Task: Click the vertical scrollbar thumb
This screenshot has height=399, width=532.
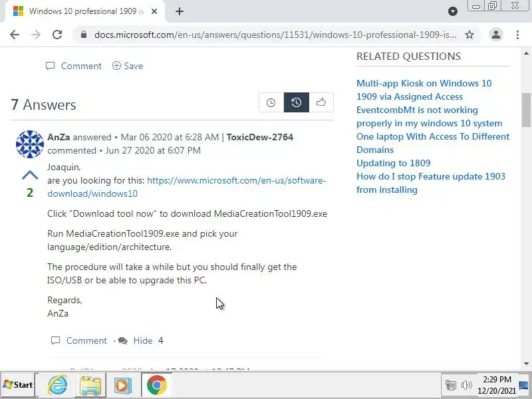Action: [x=526, y=110]
